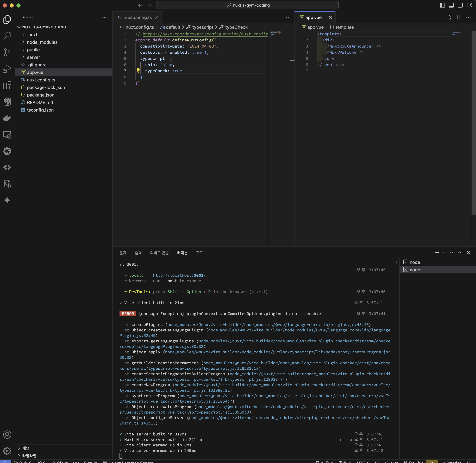Expand the 타임라인 timeline section
Screen dimensions: 476x463
tap(64, 455)
